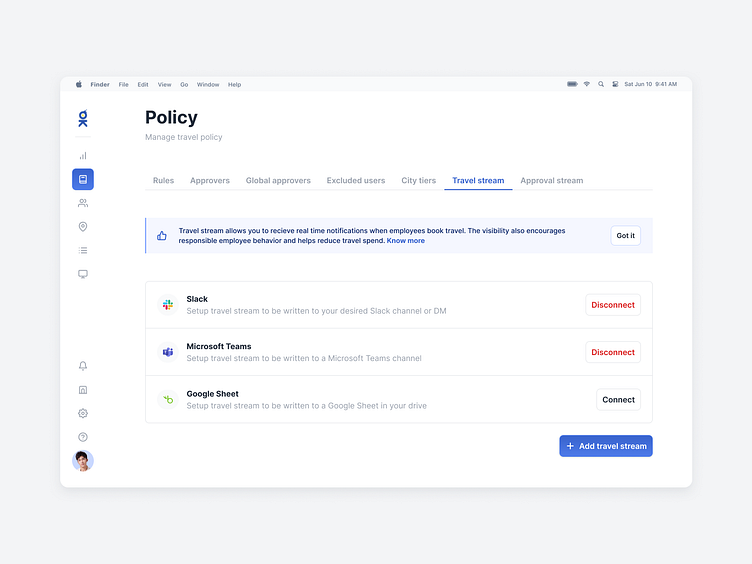The height and width of the screenshot is (564, 752).
Task: Click the help question mark icon
Action: [x=83, y=437]
